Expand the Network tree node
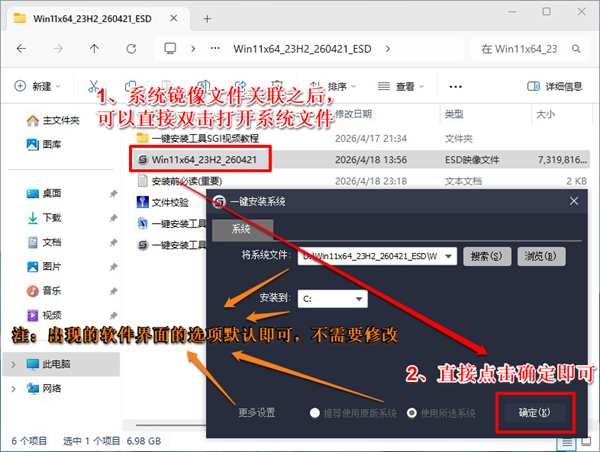This screenshot has height=452, width=600. (x=13, y=389)
